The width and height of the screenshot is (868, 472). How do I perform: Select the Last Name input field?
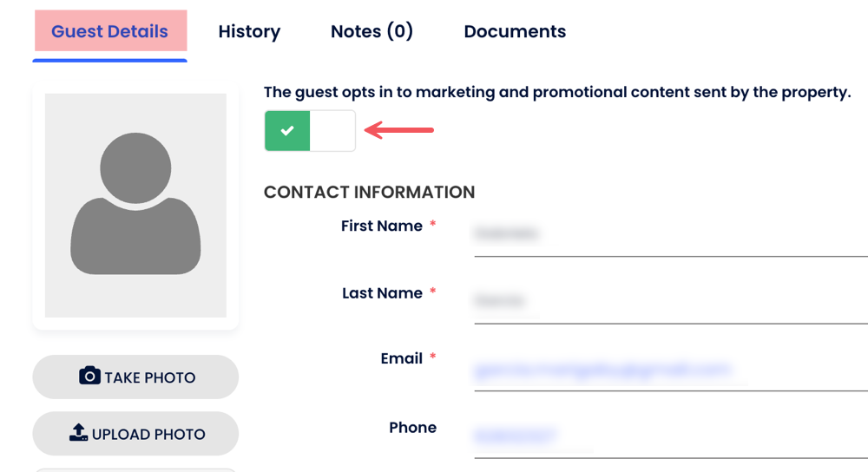pyautogui.click(x=668, y=302)
